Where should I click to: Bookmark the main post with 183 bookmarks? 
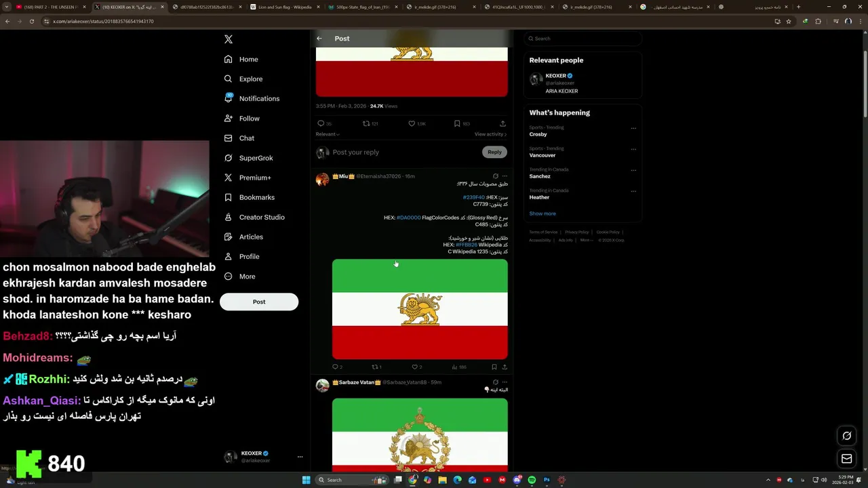(457, 123)
